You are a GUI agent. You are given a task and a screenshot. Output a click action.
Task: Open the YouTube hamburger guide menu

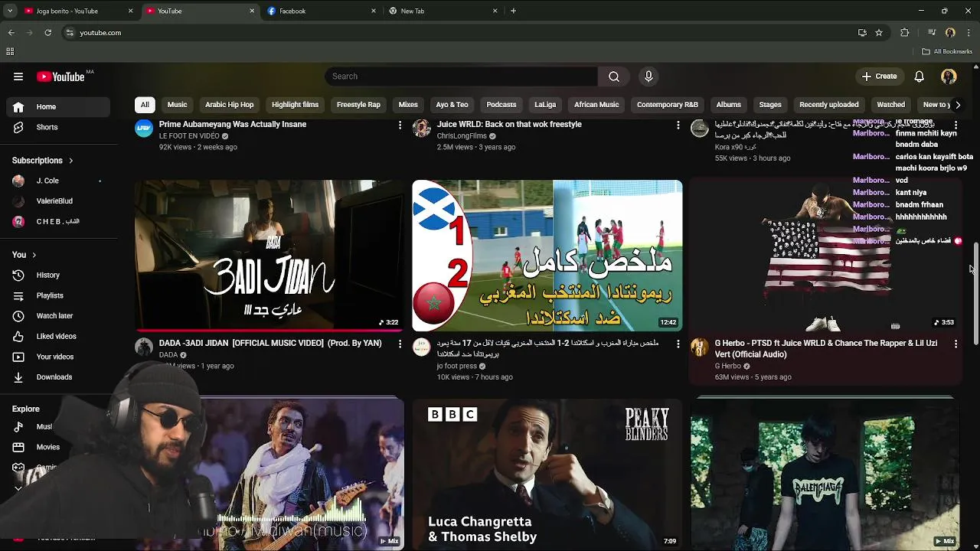click(x=18, y=77)
